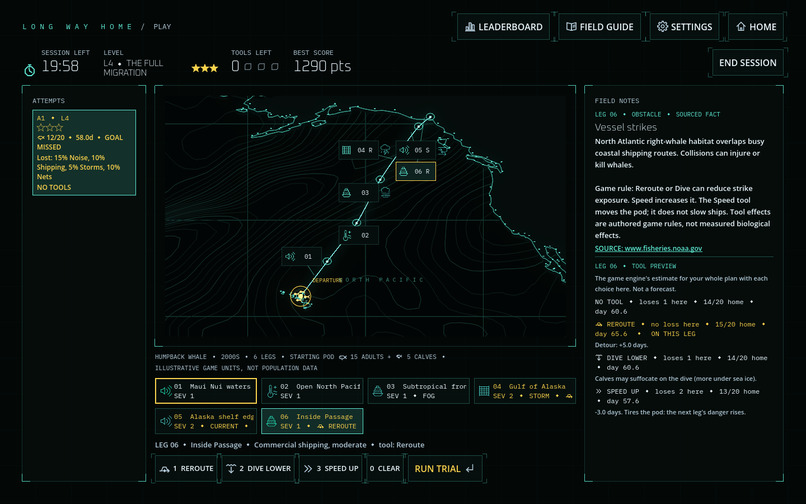Image resolution: width=806 pixels, height=504 pixels.
Task: Click the L4 THE FULL MIGRATION level label
Action: tap(133, 68)
